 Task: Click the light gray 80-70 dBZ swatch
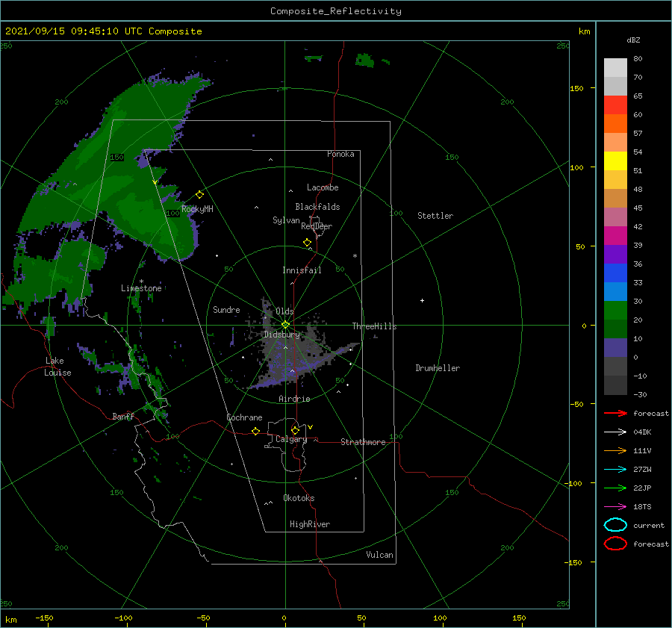tap(615, 68)
